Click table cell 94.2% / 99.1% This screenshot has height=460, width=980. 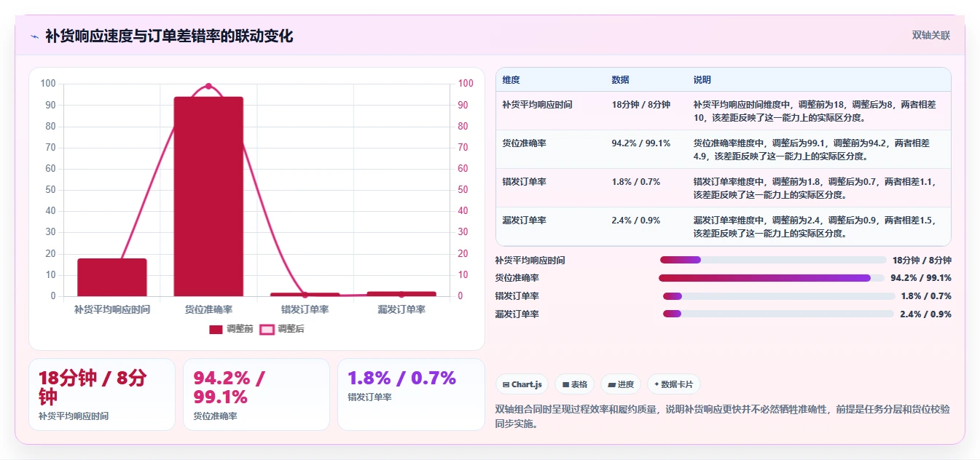[641, 143]
